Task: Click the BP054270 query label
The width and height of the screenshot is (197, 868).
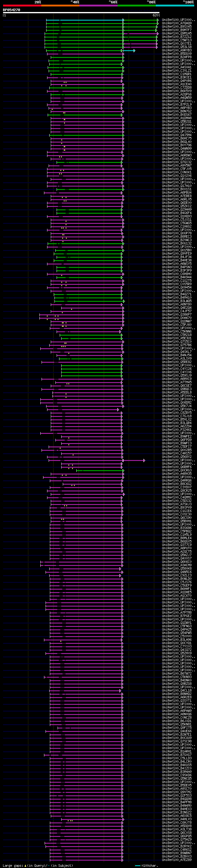Action: click(x=11, y=10)
